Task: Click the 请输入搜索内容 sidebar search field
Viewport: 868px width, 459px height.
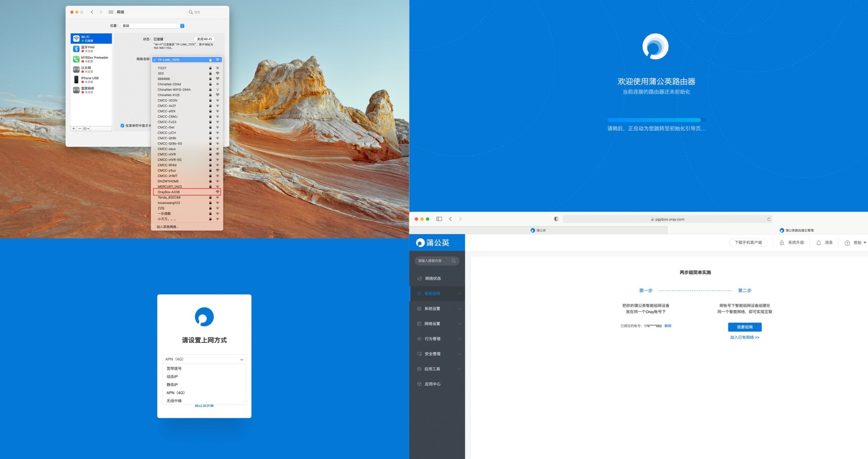Action: (x=433, y=261)
